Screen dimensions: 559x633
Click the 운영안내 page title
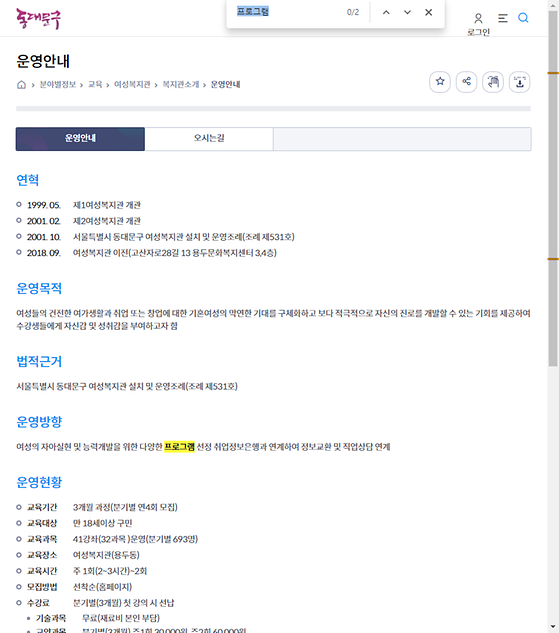43,61
